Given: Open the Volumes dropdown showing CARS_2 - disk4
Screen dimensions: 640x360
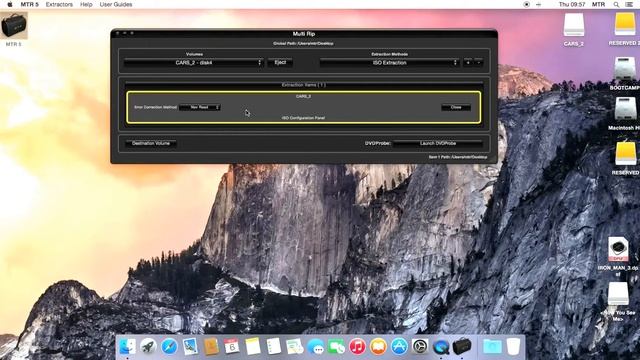Looking at the screenshot, I should pos(194,62).
